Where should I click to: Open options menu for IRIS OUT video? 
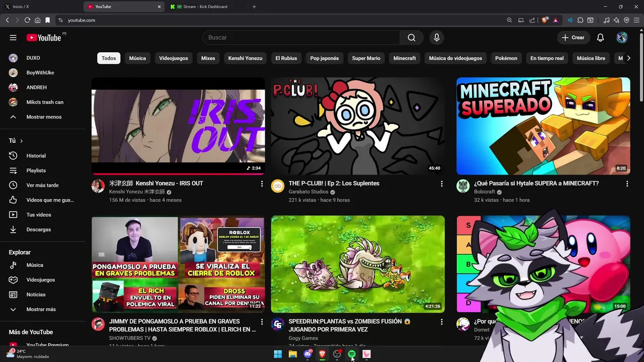pos(262,184)
